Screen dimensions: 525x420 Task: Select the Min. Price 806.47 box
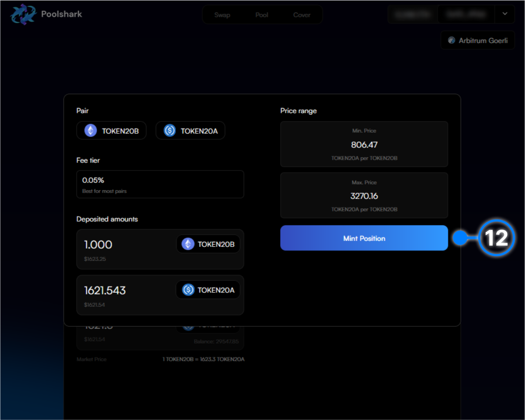[364, 144]
